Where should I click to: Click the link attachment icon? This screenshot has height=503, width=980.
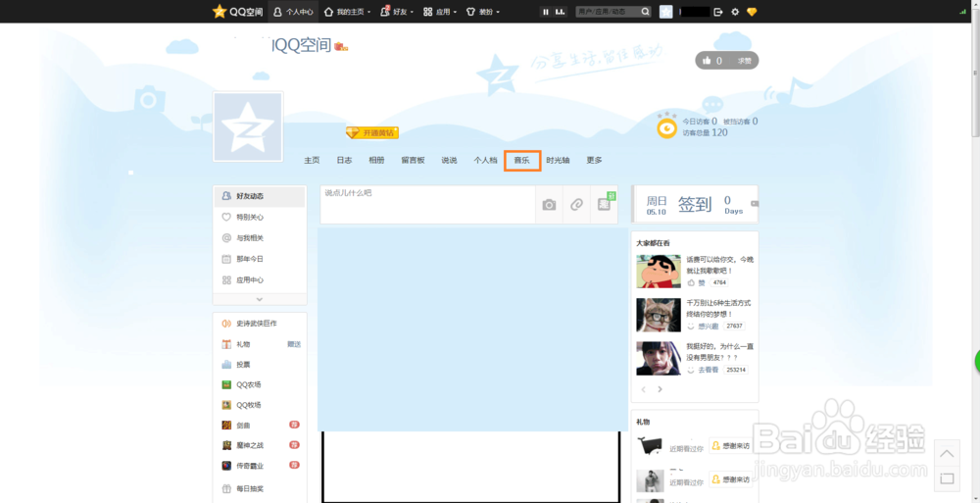[576, 205]
